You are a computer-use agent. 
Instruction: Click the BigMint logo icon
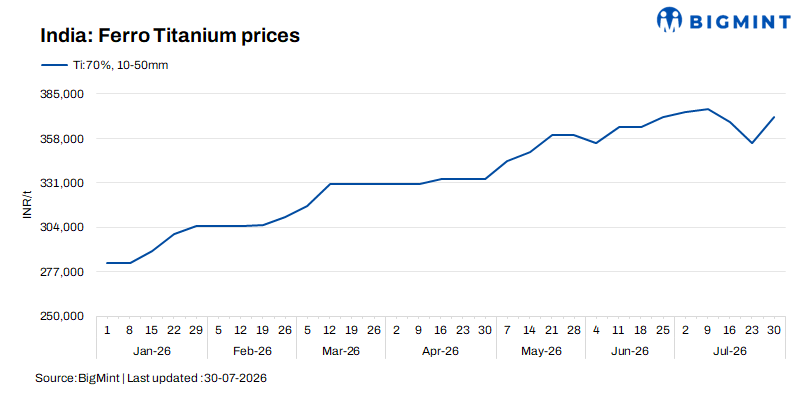click(x=669, y=19)
